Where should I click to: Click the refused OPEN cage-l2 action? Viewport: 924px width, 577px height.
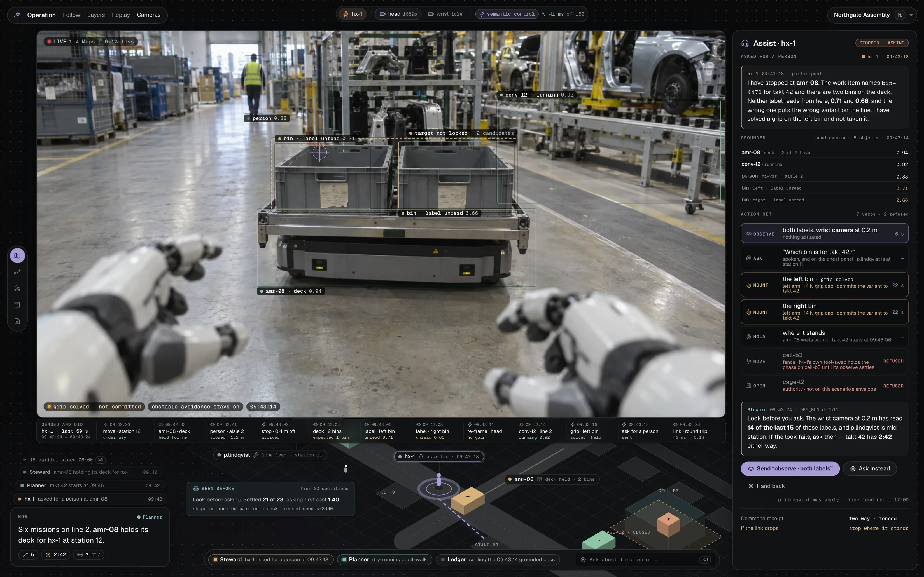coord(824,385)
